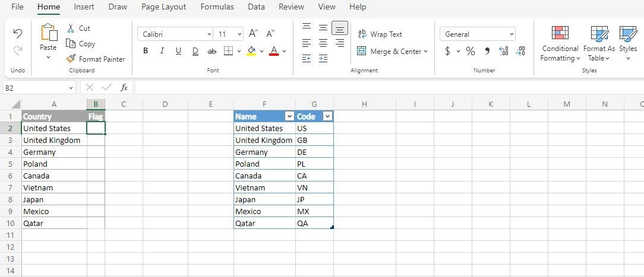This screenshot has height=277, width=644.
Task: Cut the selection with scissors icon
Action: pyautogui.click(x=71, y=28)
